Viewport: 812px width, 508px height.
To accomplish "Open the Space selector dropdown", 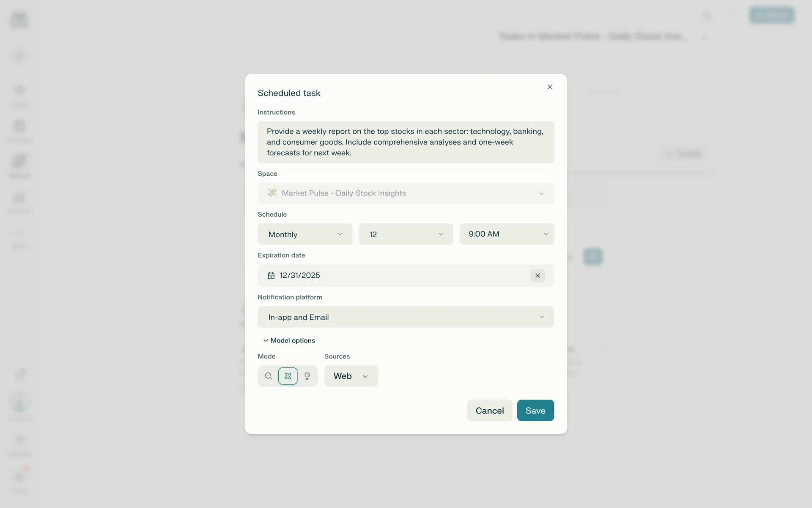I will [x=406, y=193].
